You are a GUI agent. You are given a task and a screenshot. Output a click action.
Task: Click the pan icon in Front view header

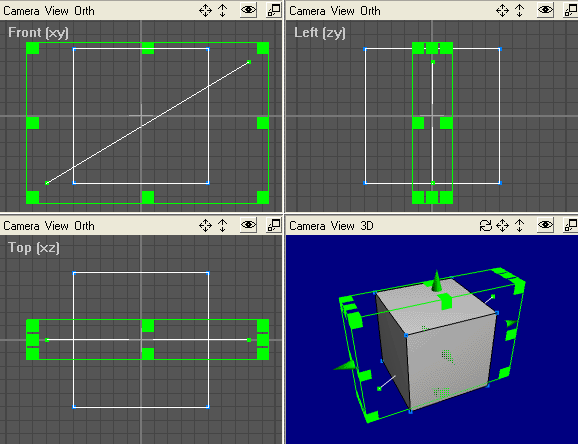[205, 11]
